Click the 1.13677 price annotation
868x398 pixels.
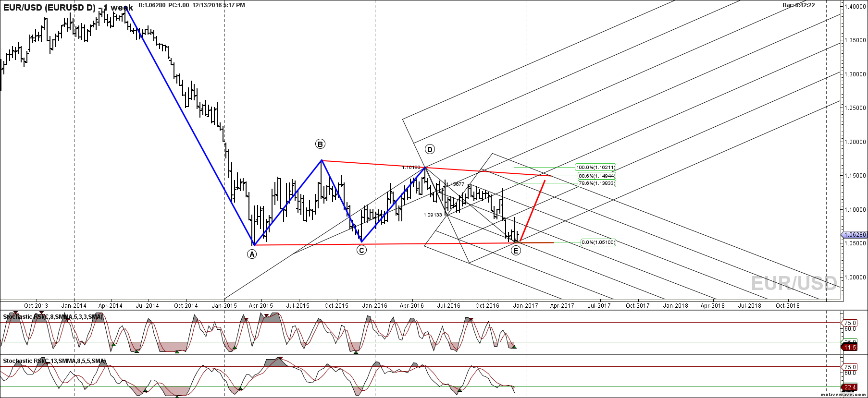pyautogui.click(x=456, y=184)
